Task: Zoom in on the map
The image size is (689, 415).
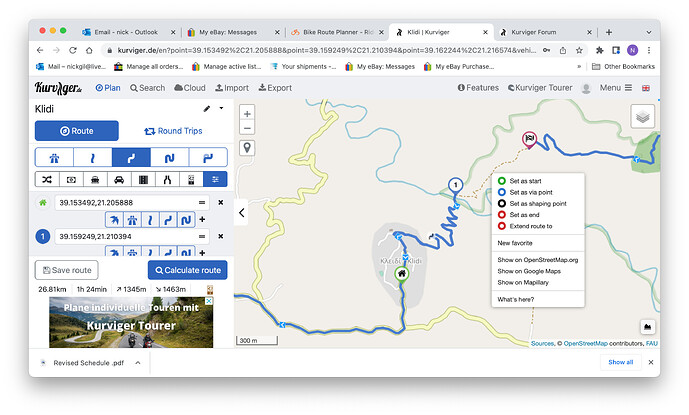Action: [247, 113]
